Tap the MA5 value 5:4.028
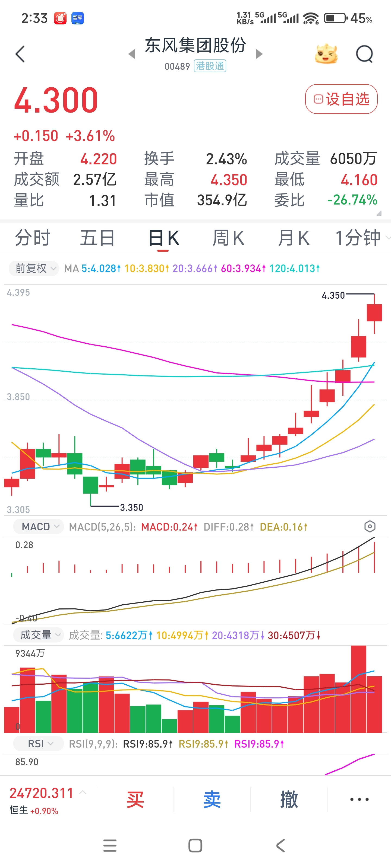The width and height of the screenshot is (391, 868). point(101,269)
